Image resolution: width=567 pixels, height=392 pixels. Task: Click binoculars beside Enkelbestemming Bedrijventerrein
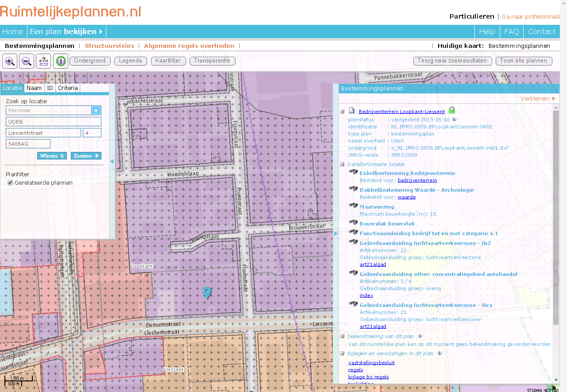tap(353, 172)
